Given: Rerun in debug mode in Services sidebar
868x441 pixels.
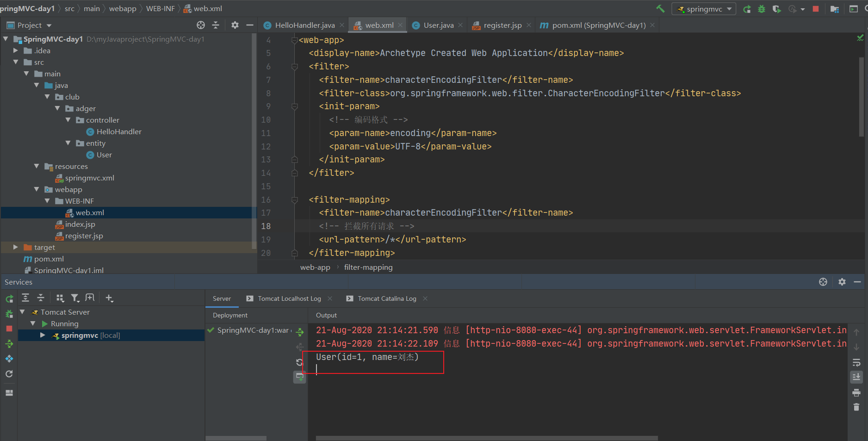Looking at the screenshot, I should tap(9, 314).
